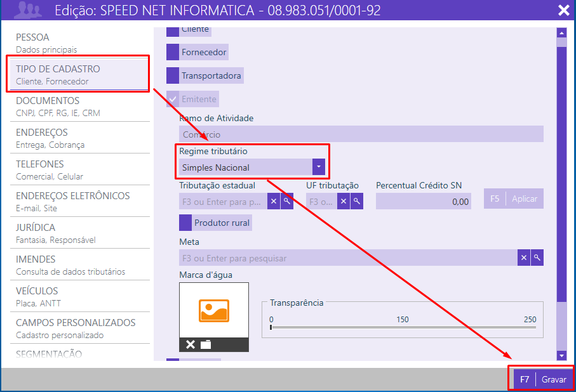This screenshot has height=392, width=576.
Task: Click the F5 Aplicar button
Action: pos(514,199)
